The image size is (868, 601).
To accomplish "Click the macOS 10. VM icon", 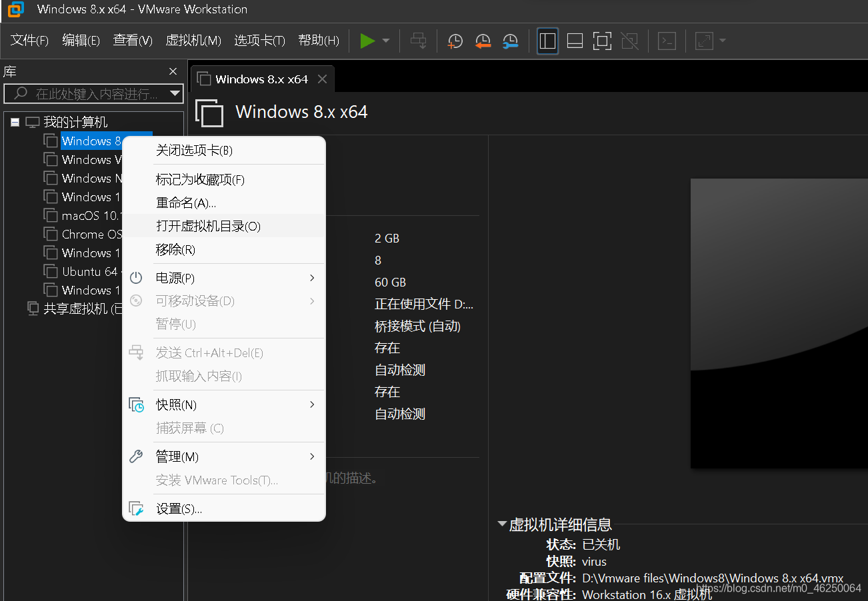I will tap(51, 215).
